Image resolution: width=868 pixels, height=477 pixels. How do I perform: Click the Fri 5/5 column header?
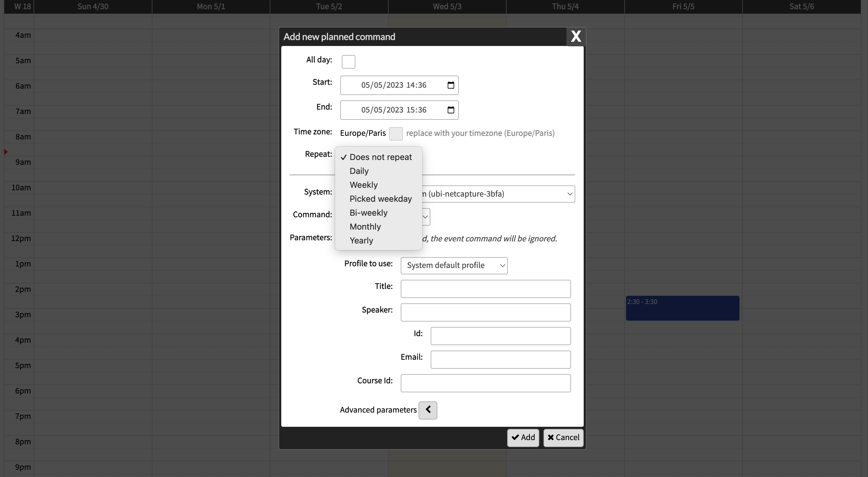click(683, 7)
